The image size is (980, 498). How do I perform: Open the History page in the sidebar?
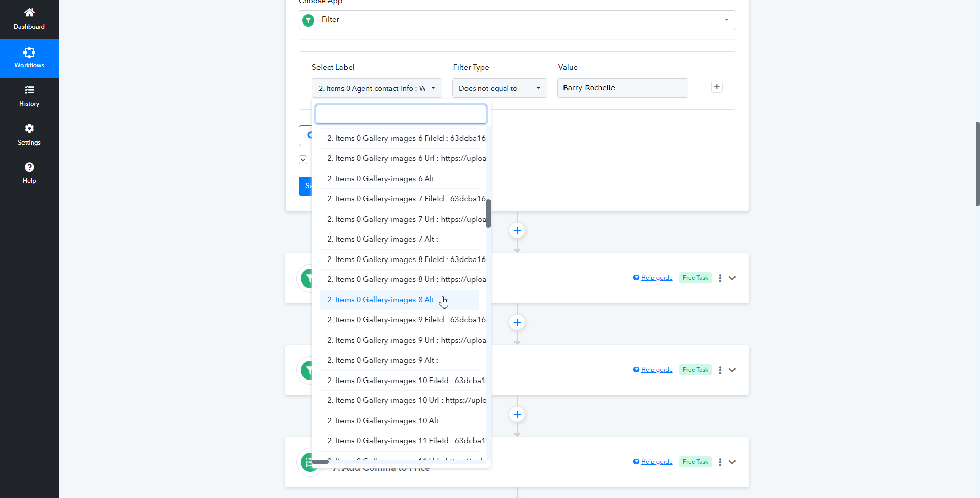click(x=29, y=97)
